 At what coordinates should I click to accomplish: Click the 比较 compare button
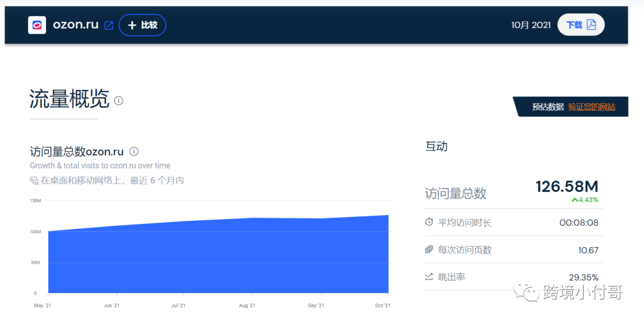click(x=143, y=25)
